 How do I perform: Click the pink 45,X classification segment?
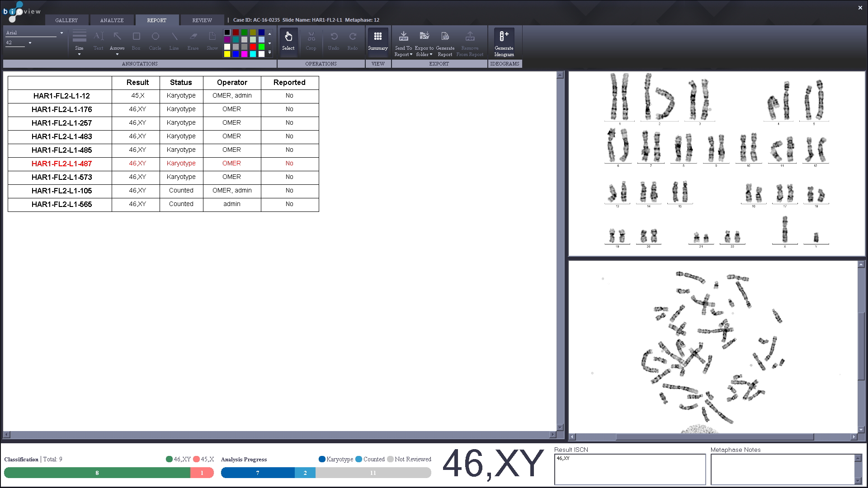202,473
